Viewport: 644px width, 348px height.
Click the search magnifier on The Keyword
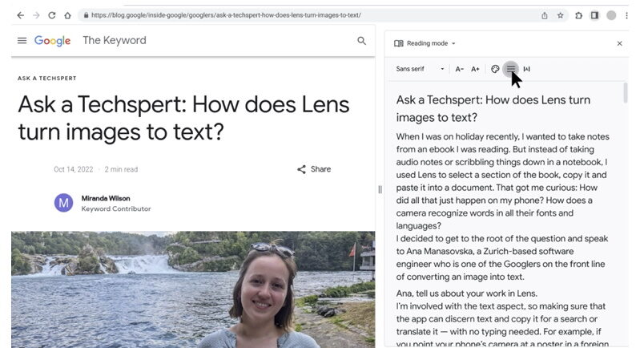[x=361, y=40]
